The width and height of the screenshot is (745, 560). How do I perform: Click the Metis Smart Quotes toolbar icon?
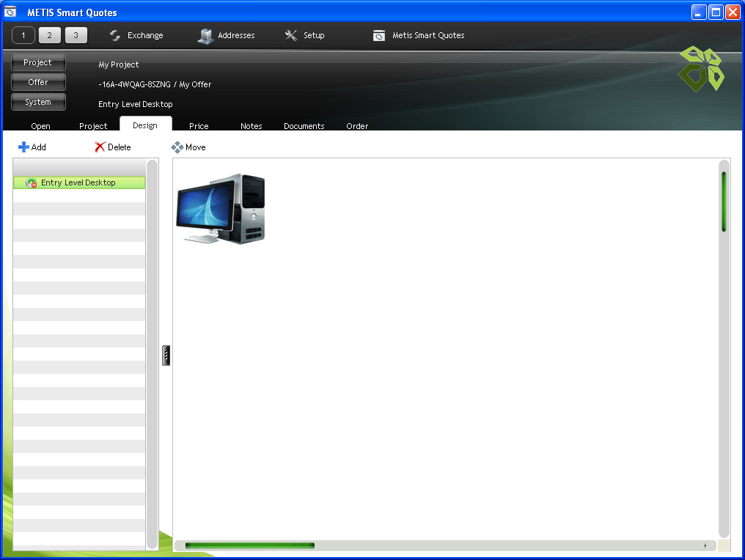[378, 36]
